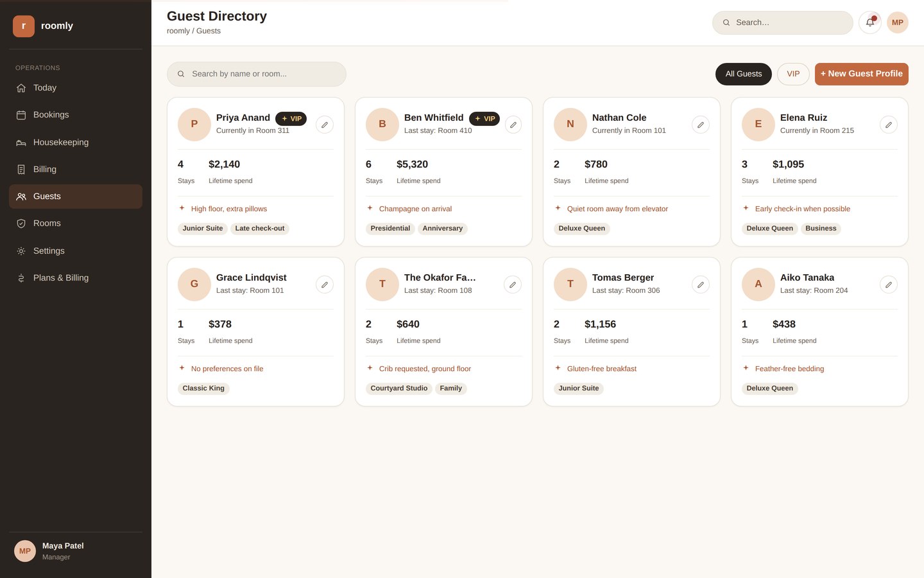Click the Family tag
This screenshot has height=578, width=924.
pyautogui.click(x=451, y=389)
